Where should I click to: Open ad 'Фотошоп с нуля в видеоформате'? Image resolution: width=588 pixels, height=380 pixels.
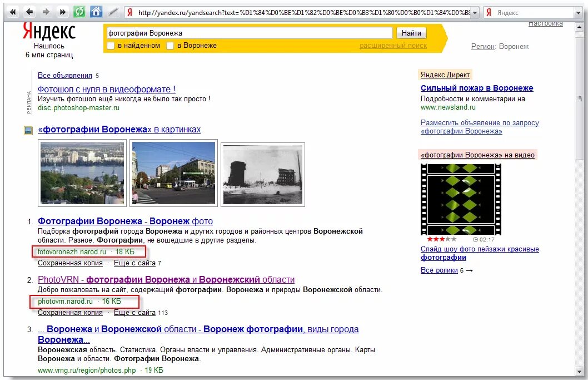107,90
